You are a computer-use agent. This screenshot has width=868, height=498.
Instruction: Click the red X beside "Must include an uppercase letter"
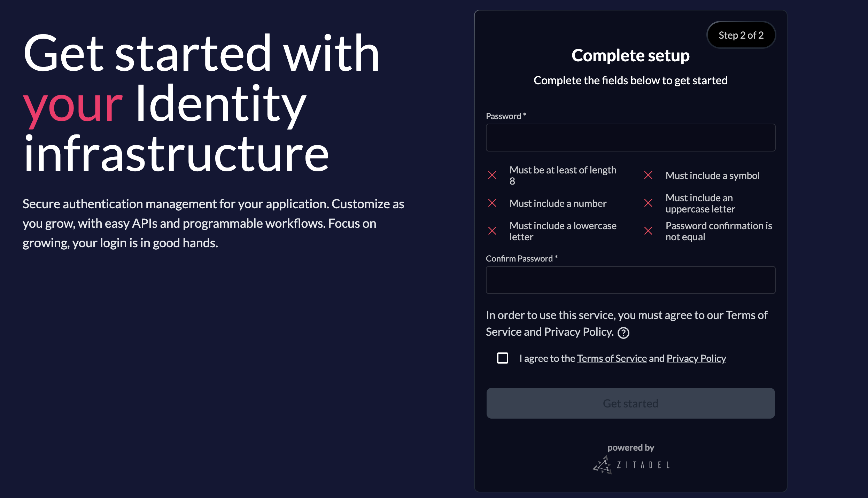point(648,203)
